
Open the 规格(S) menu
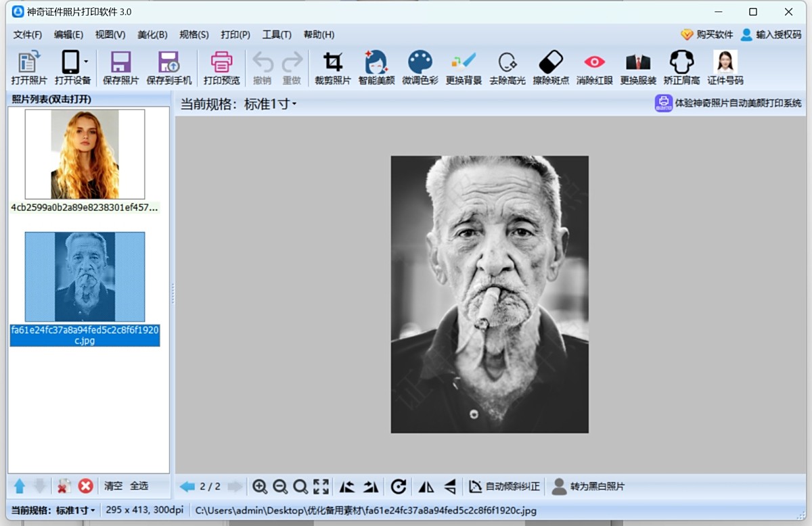pos(194,34)
